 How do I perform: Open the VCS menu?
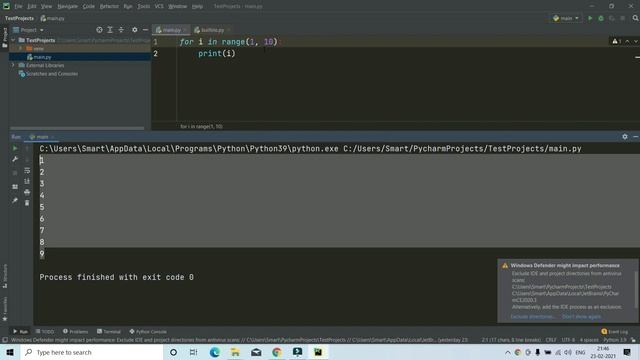(159, 6)
